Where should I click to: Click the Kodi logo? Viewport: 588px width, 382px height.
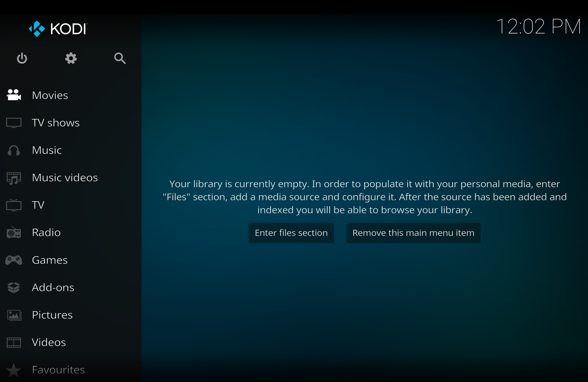57,29
